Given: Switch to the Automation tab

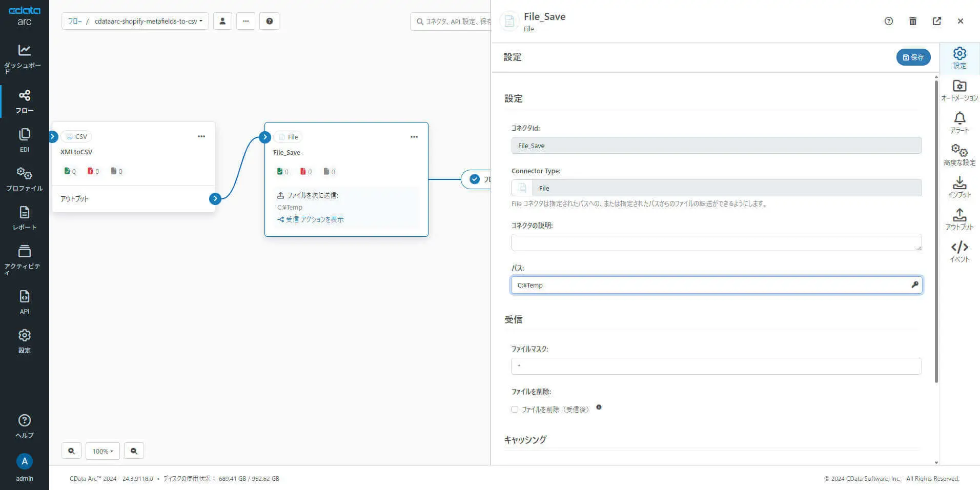Looking at the screenshot, I should [959, 90].
